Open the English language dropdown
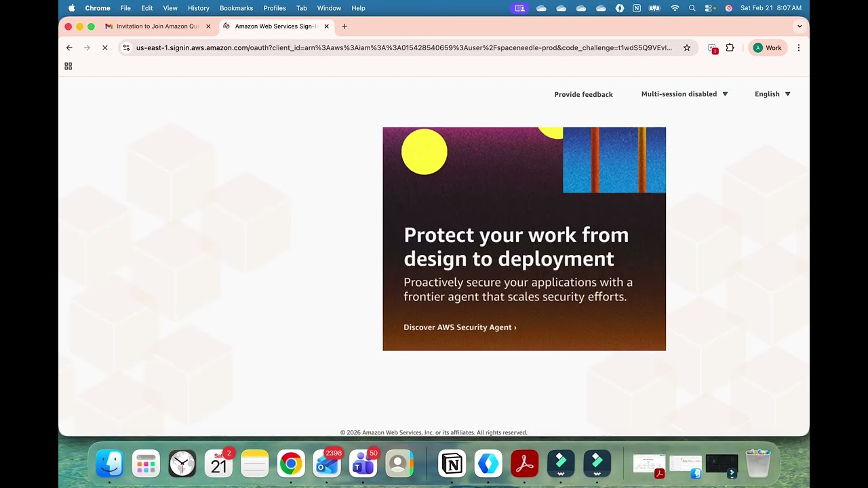This screenshot has width=868, height=488. 772,94
